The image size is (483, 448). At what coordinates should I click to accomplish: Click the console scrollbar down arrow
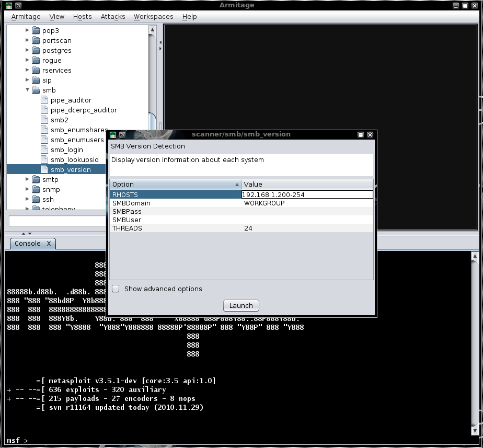(x=475, y=431)
